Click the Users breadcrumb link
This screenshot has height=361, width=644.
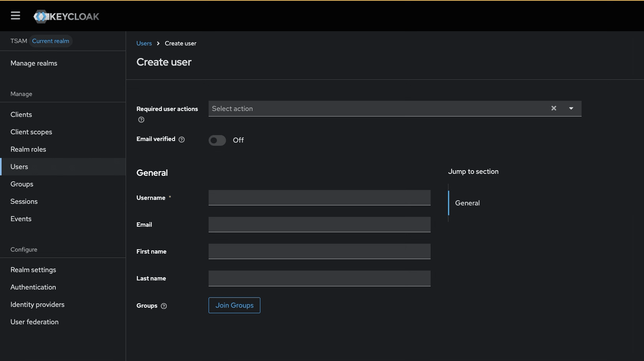(144, 43)
